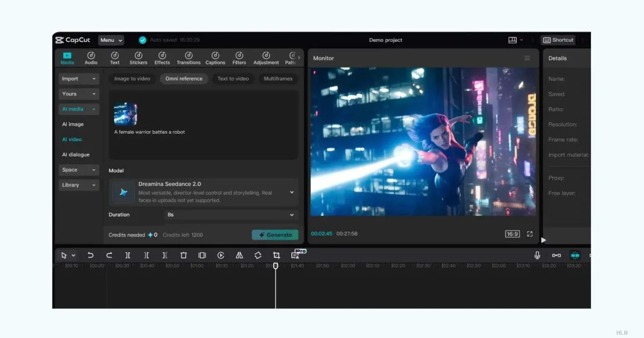The width and height of the screenshot is (644, 338).
Task: Select the Split tool in the timeline toolbar
Action: click(x=128, y=255)
